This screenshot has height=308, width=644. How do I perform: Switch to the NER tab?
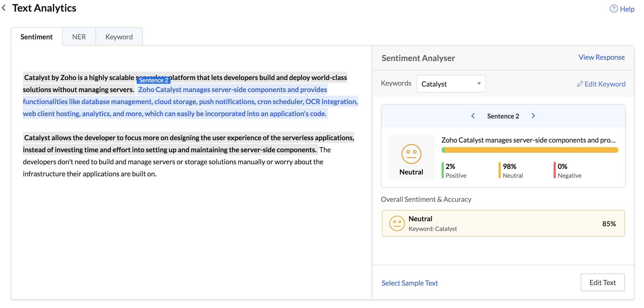(79, 37)
